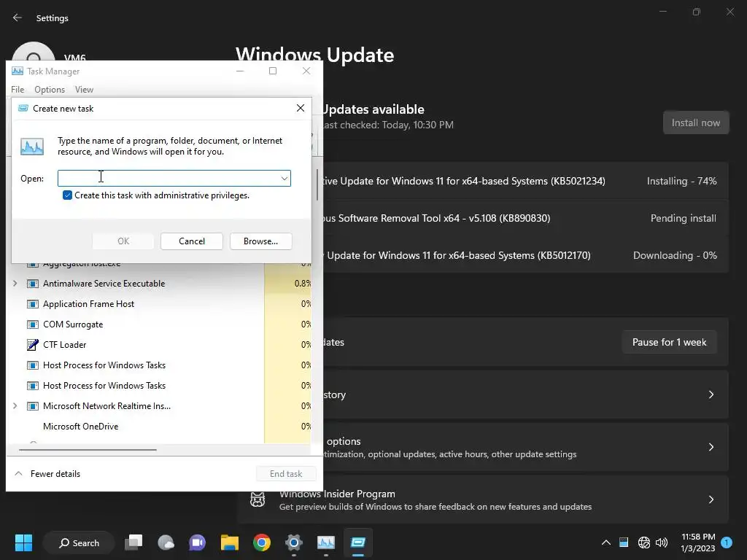Click the Task Manager title bar icon
The image size is (747, 560).
tap(18, 71)
